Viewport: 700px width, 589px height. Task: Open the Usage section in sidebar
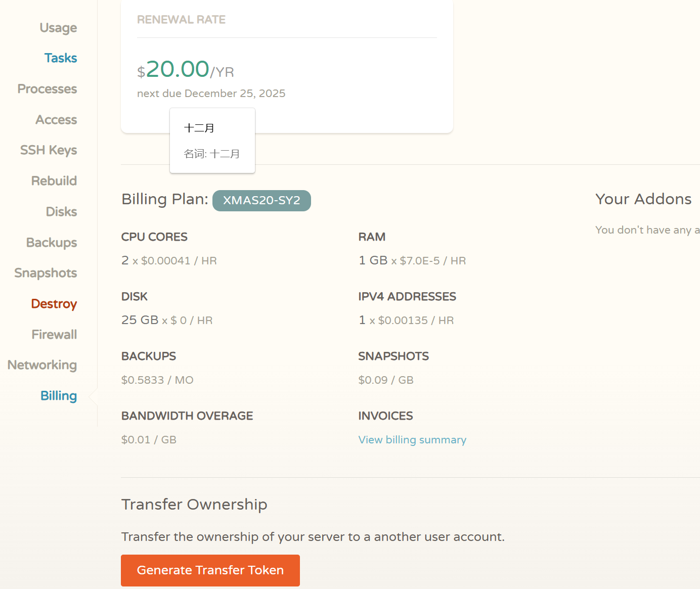tap(58, 28)
